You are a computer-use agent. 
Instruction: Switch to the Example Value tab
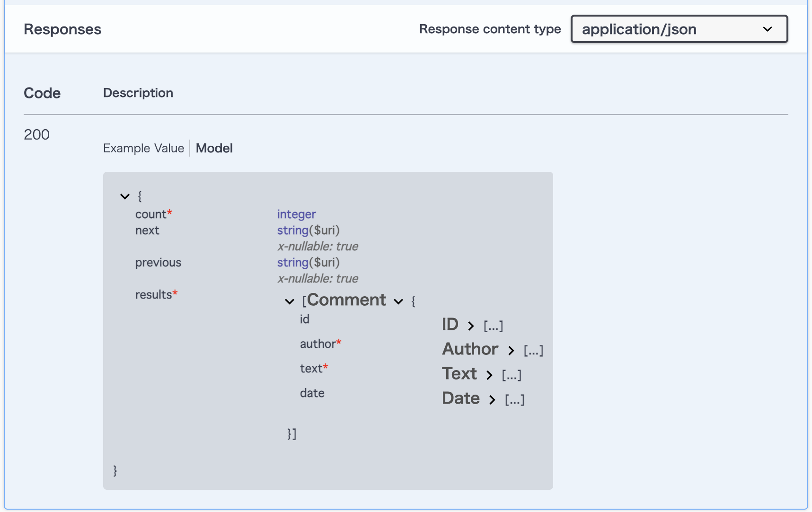click(143, 148)
